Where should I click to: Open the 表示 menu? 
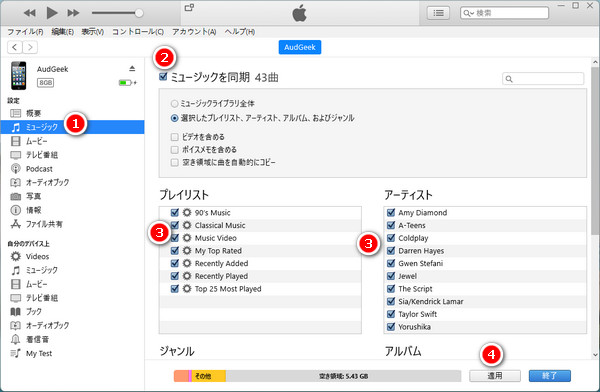tap(92, 32)
